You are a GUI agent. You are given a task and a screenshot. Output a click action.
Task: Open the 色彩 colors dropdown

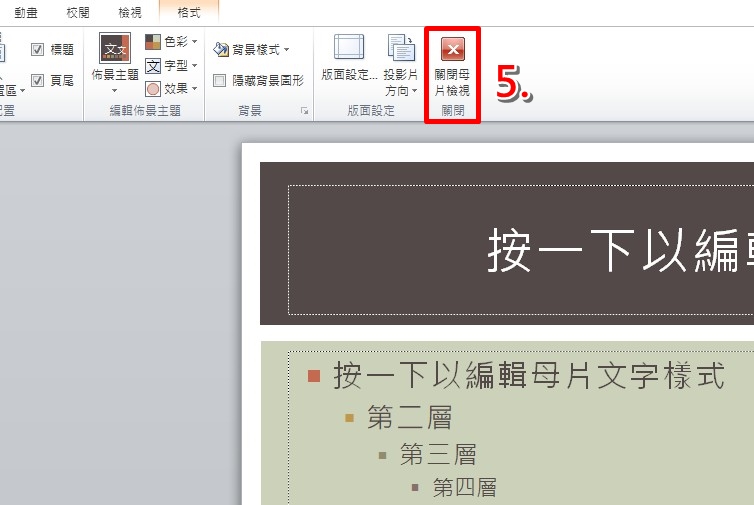click(172, 42)
